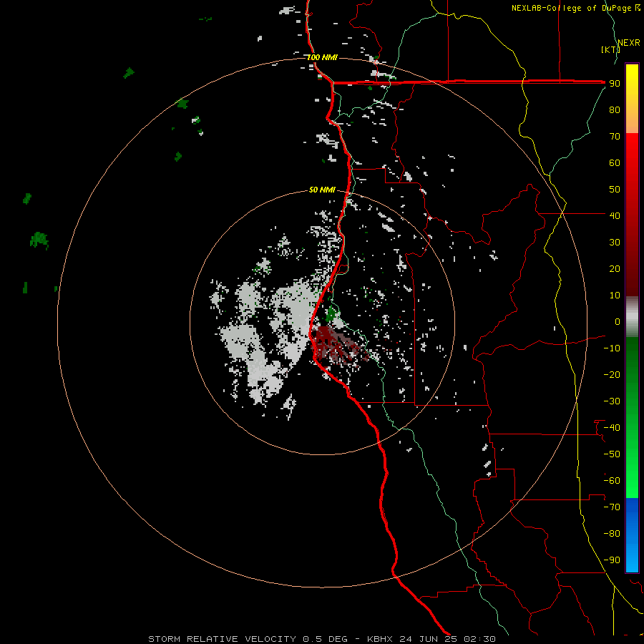Click the blue bottom segment of color bar
Viewport: 644px width, 644px height.
point(632,535)
